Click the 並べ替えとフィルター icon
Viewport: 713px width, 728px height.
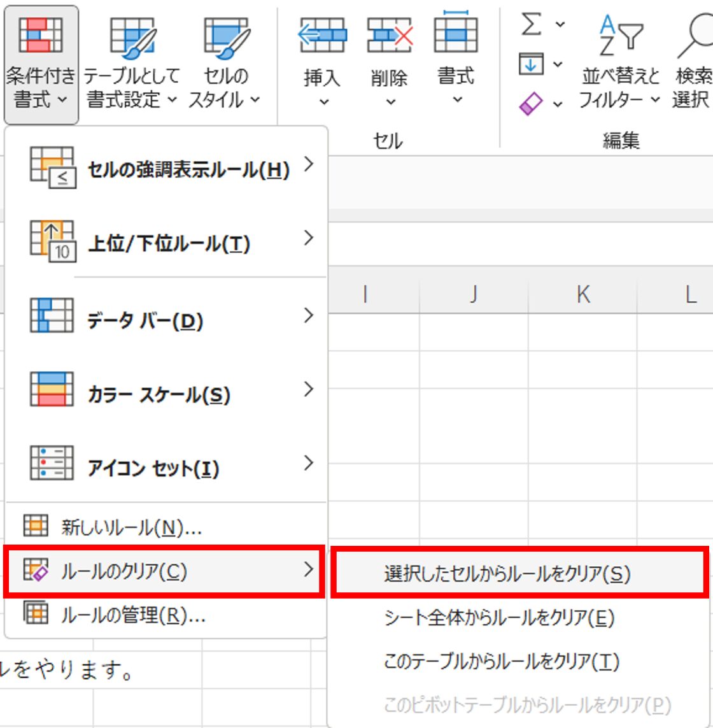coord(620,35)
